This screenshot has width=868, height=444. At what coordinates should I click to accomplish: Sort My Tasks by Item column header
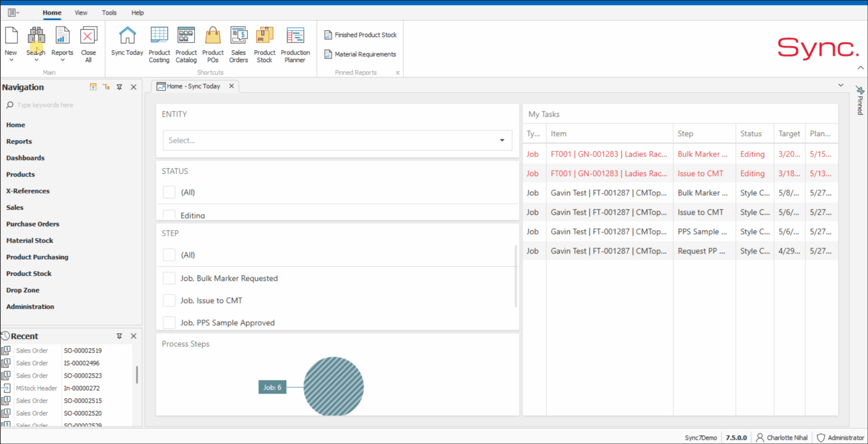[x=609, y=134]
